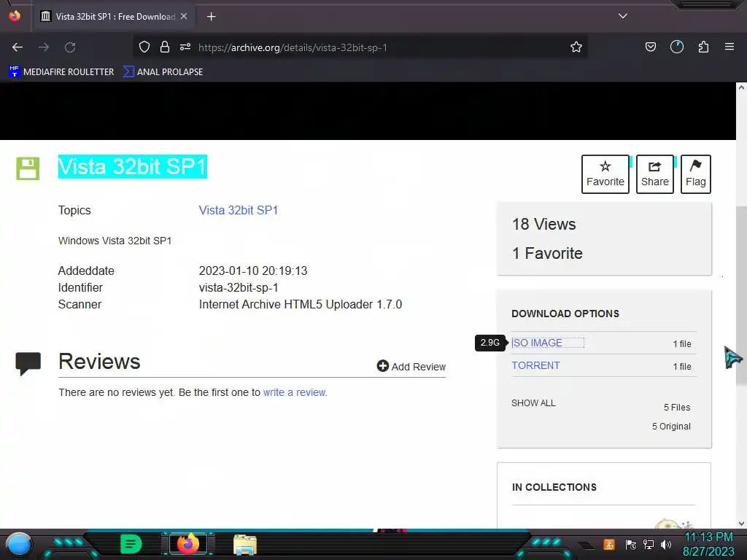Open the taskbar clock and date

pos(708,544)
